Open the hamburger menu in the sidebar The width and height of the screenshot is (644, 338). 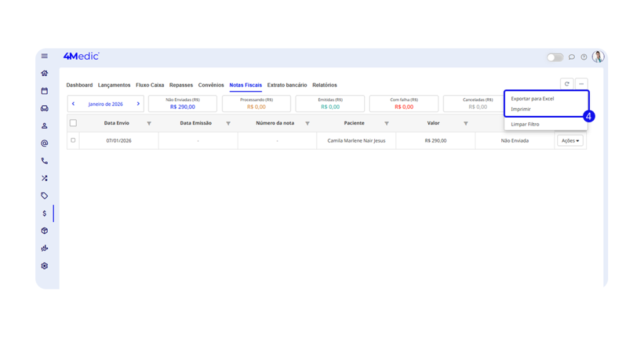[x=45, y=56]
